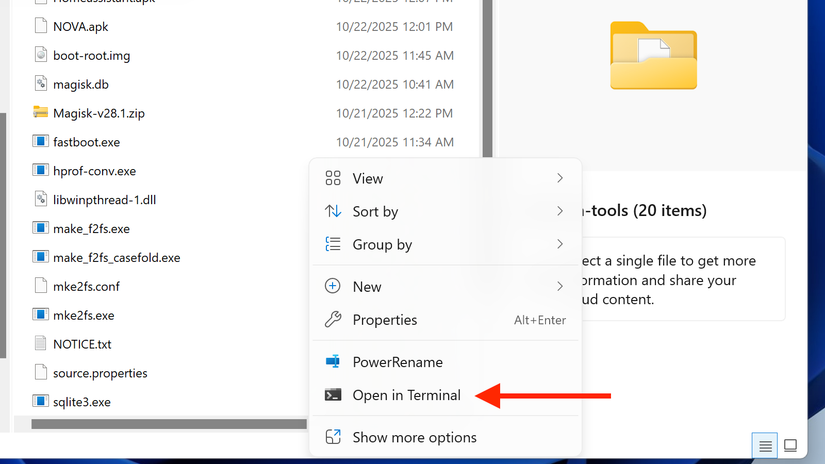This screenshot has height=464, width=825.
Task: Click the 10/21/2025 12:22 PM date cell
Action: (x=395, y=113)
